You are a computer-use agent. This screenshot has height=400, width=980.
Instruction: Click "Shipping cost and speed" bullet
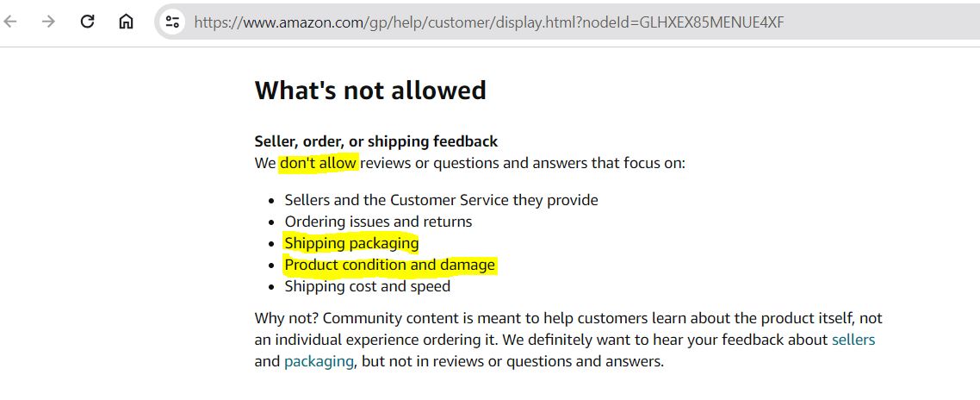click(x=368, y=287)
